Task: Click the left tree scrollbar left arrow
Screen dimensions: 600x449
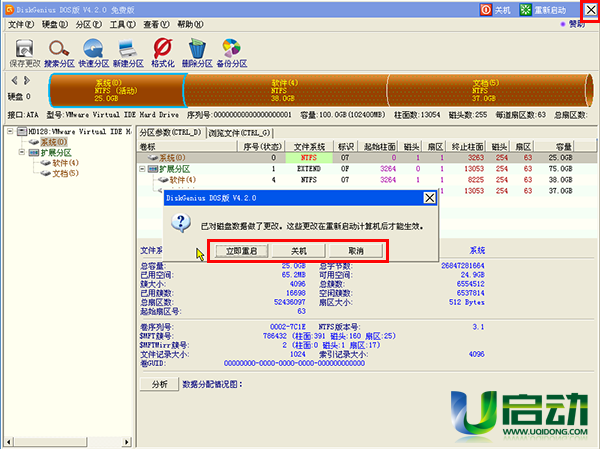Action: point(9,442)
